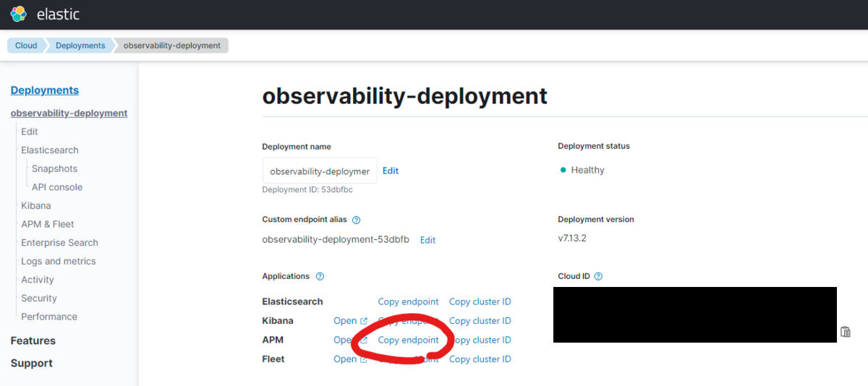Click the observability-deployment page heading

click(x=405, y=96)
